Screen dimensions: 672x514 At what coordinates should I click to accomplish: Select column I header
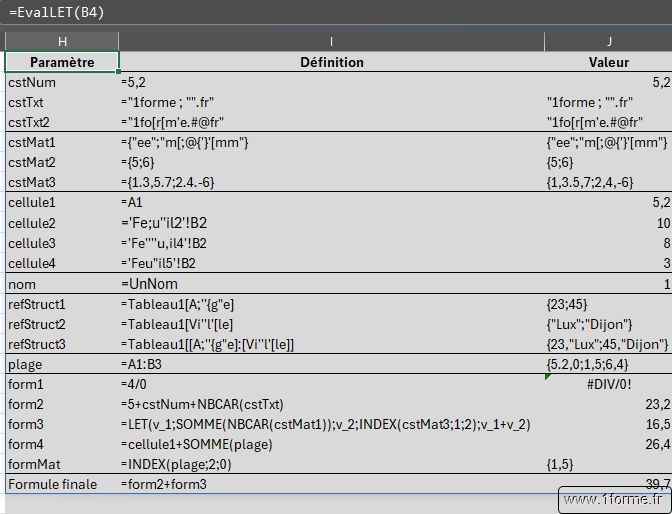[331, 41]
